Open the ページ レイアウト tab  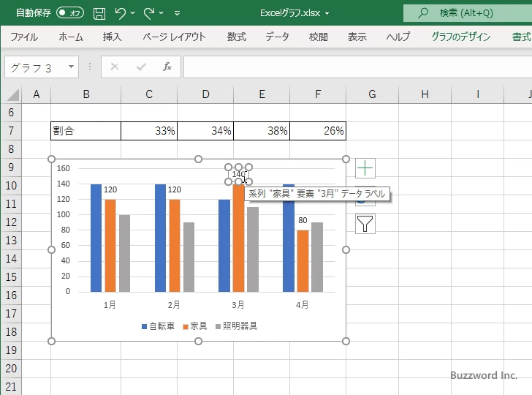[174, 37]
